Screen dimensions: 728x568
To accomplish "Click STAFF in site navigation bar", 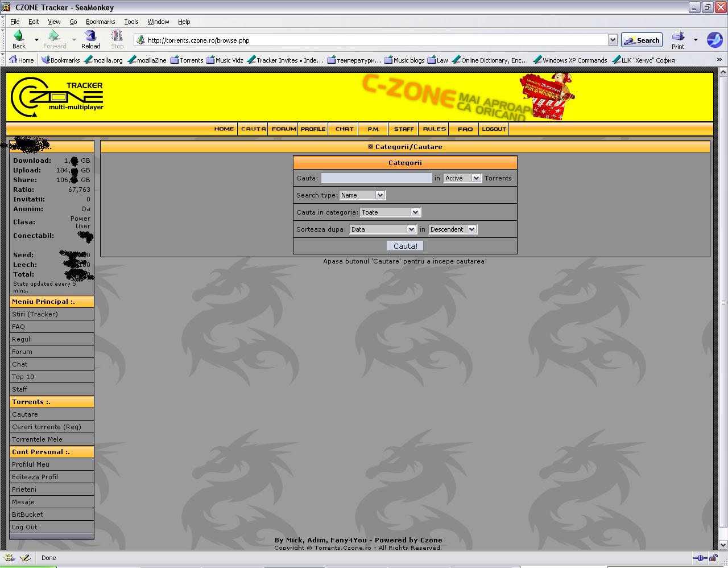I will pos(404,129).
